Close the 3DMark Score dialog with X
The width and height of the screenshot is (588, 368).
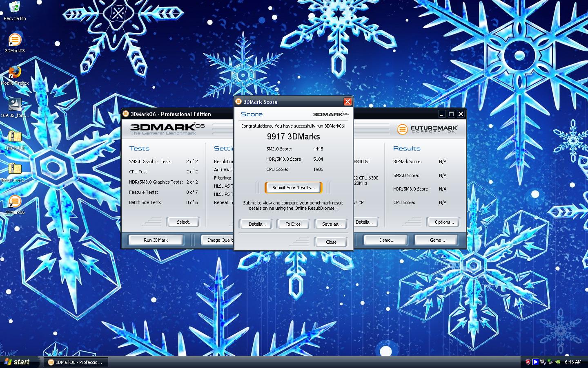click(x=347, y=101)
